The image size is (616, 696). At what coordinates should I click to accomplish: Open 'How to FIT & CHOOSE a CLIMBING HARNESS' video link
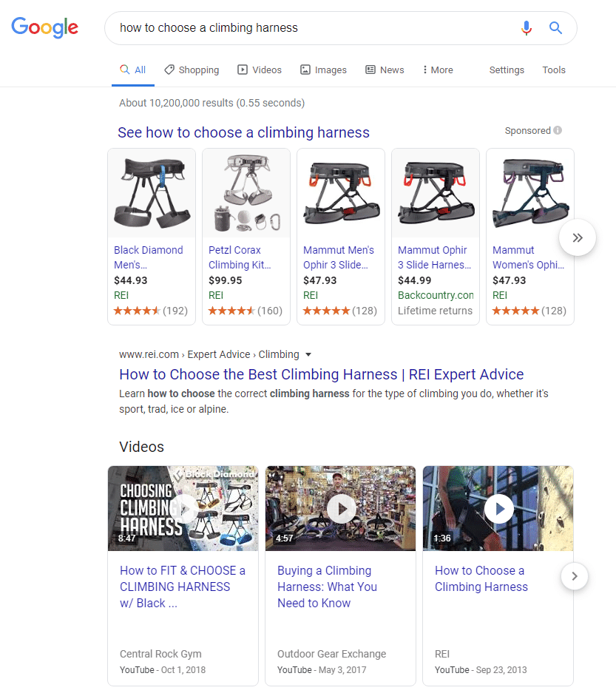(x=183, y=587)
